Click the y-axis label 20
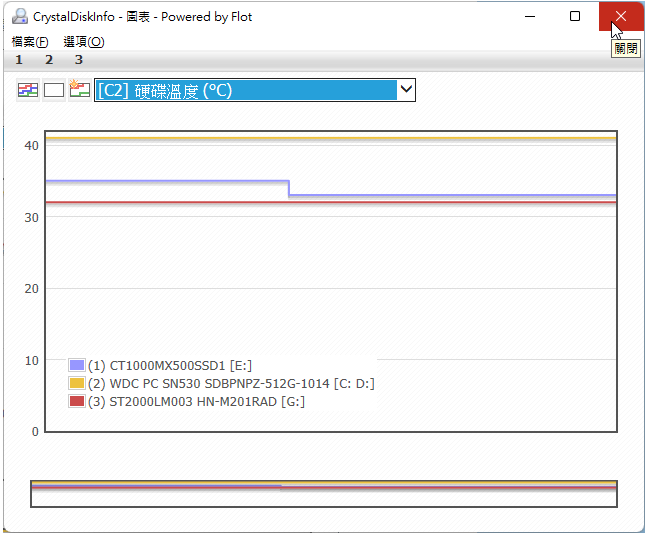 [x=32, y=289]
